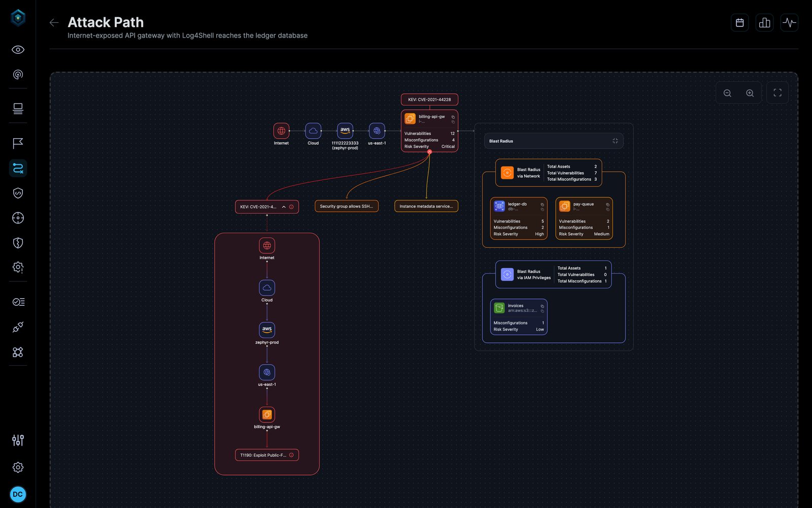Zoom in on the attack path canvas
812x508 pixels.
[750, 93]
